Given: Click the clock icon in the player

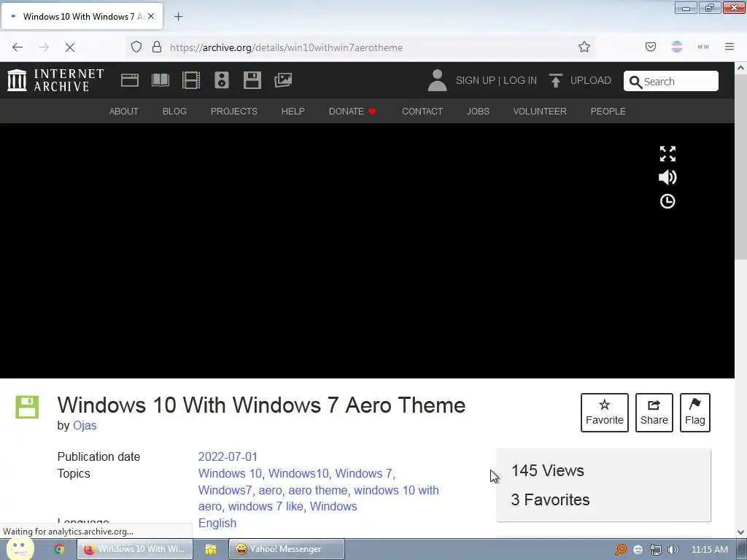Looking at the screenshot, I should [x=667, y=201].
